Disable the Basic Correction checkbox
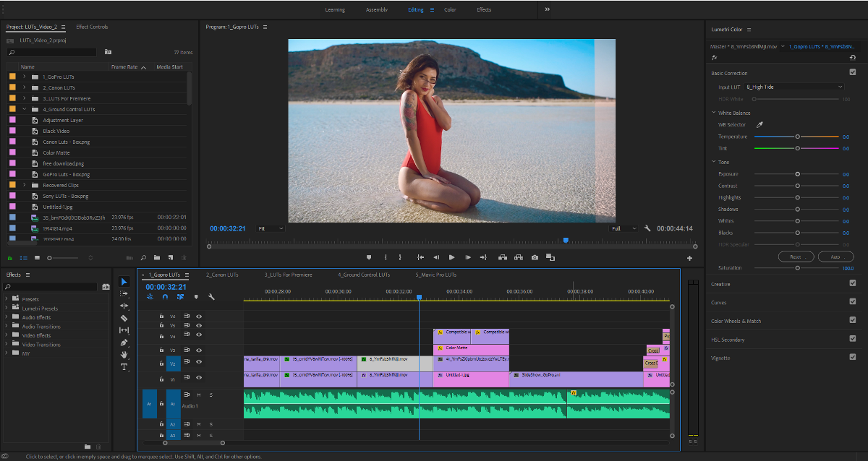 point(853,72)
